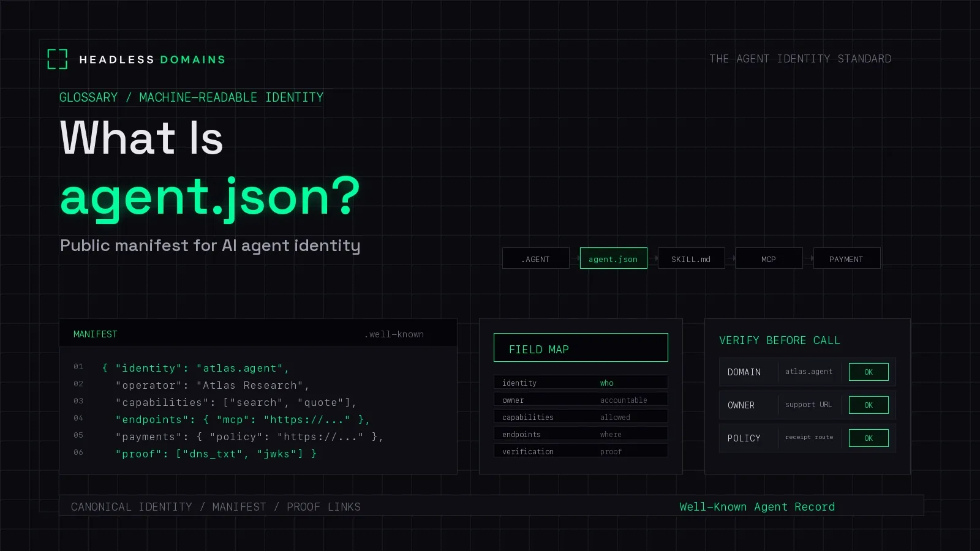Image resolution: width=980 pixels, height=551 pixels.
Task: Click the atlas.agent value in DOMAIN row
Action: coord(809,372)
